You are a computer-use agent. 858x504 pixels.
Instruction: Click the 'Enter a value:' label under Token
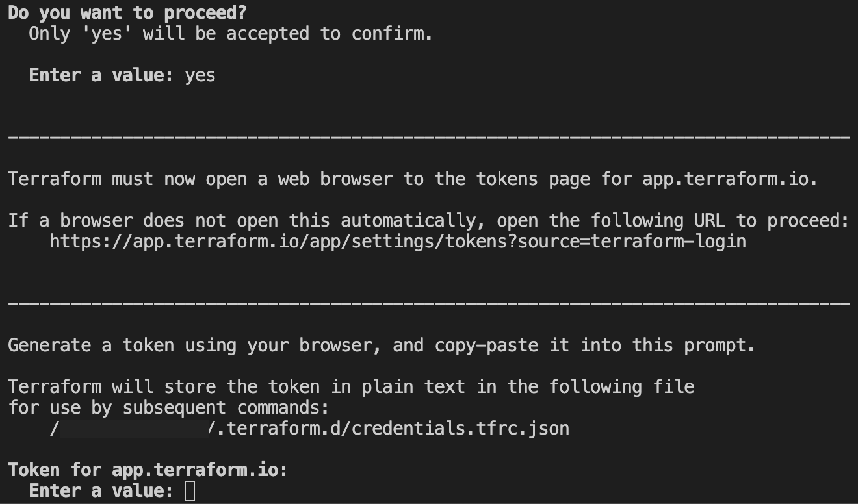101,491
